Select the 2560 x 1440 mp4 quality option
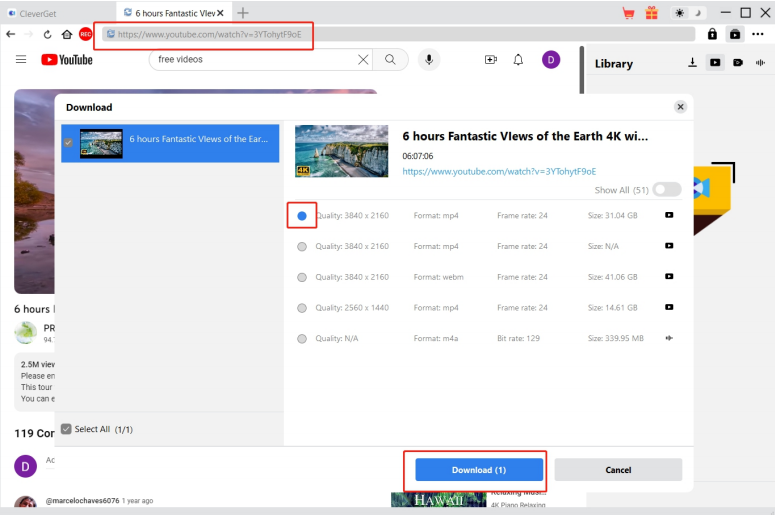The image size is (775, 515). [302, 308]
